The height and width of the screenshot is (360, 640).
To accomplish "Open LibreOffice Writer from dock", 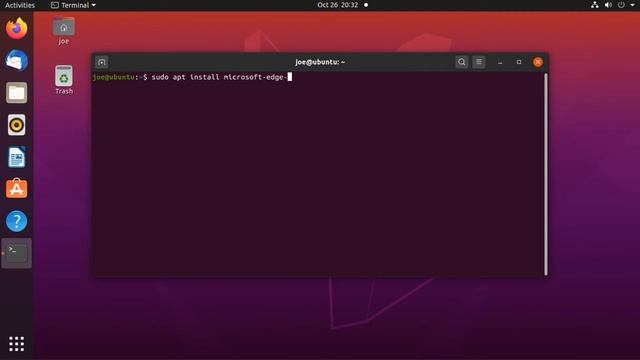I will click(16, 157).
